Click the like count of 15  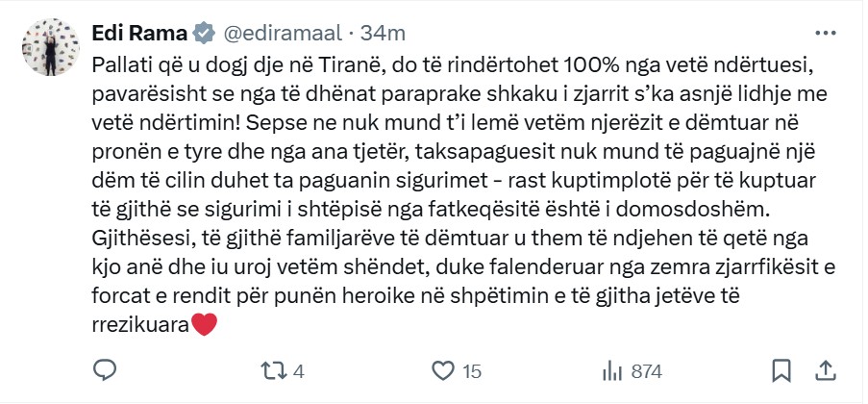click(x=471, y=370)
